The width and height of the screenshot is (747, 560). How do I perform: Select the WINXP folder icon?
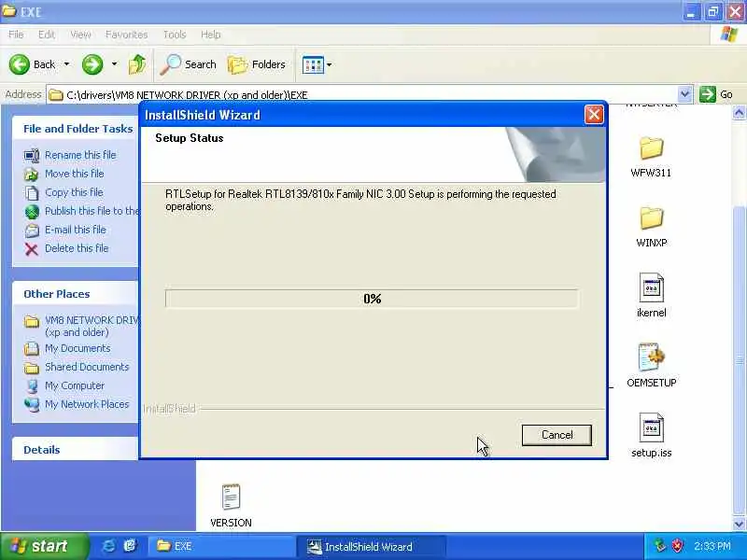pos(651,218)
